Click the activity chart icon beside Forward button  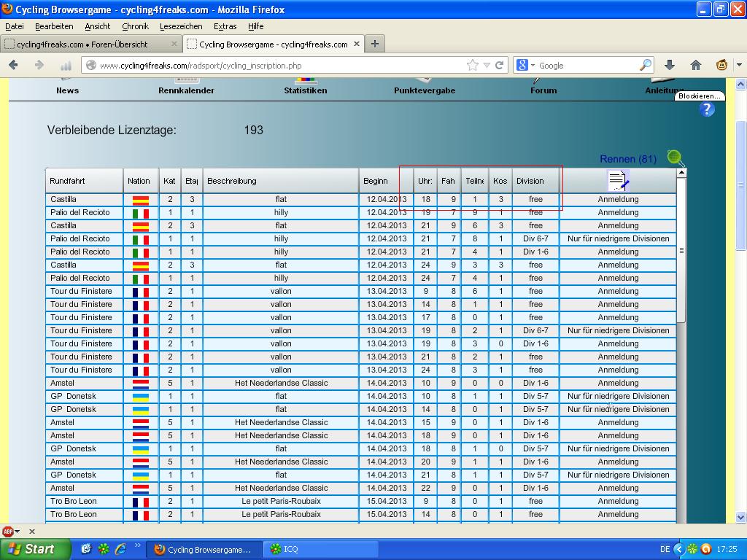pyautogui.click(x=66, y=65)
